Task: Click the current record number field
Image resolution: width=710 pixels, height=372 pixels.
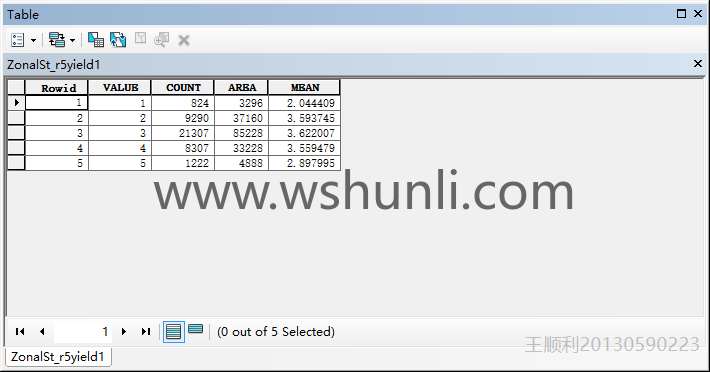Action: (82, 332)
